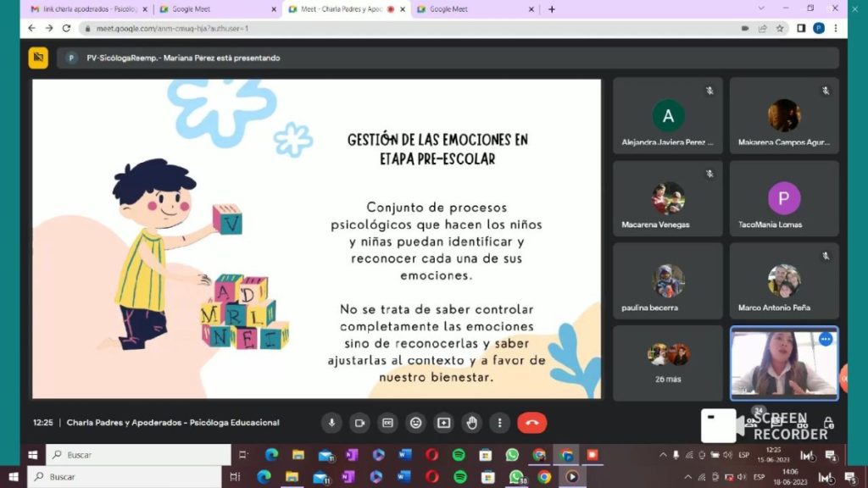
Task: Open Meet's more options three-dot menu
Action: pos(499,423)
